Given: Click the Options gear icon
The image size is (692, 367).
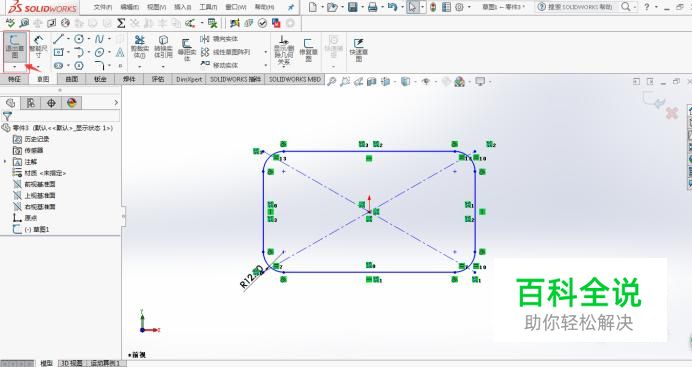Looking at the screenshot, I should [x=459, y=7].
